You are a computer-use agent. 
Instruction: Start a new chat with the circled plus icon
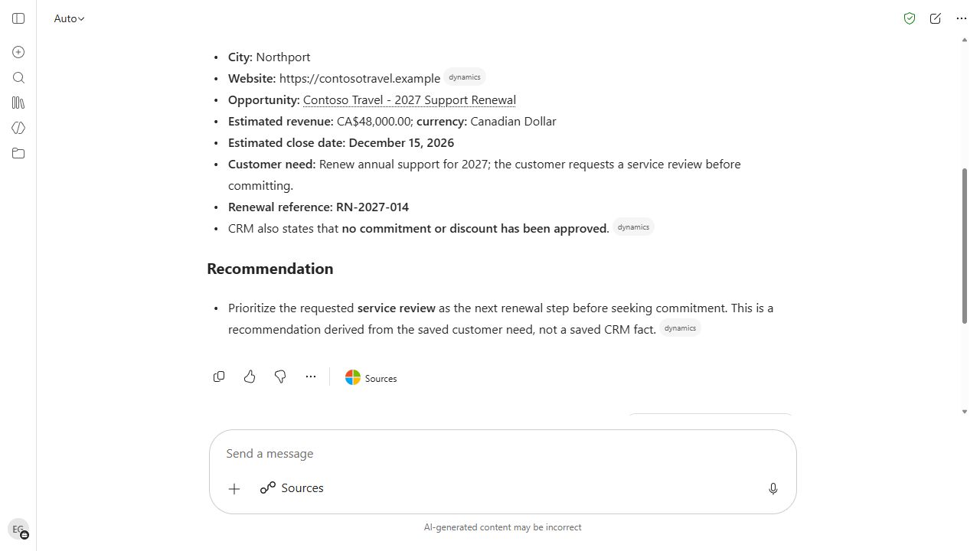[x=18, y=52]
